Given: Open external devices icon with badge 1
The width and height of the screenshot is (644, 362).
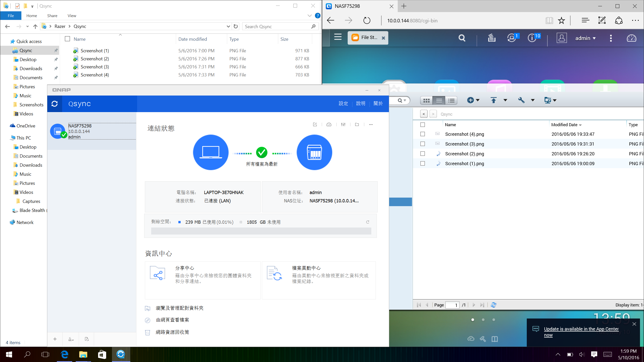Looking at the screenshot, I should click(512, 38).
